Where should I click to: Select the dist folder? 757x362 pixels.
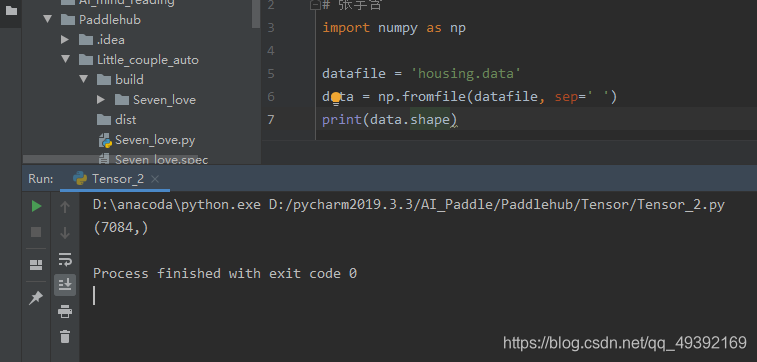(x=126, y=120)
